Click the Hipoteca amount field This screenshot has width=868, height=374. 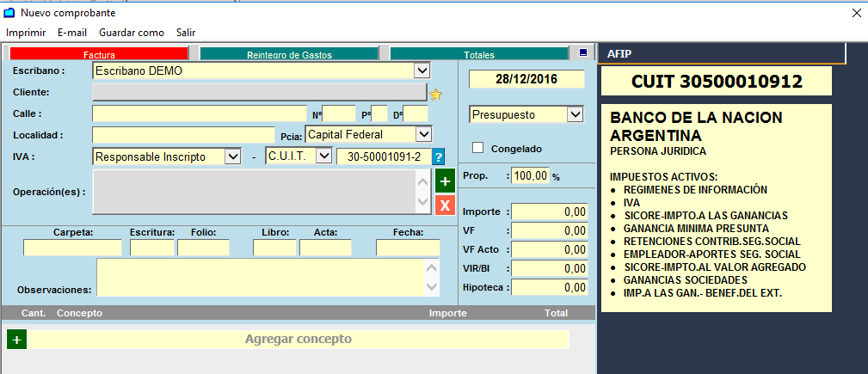coord(550,287)
